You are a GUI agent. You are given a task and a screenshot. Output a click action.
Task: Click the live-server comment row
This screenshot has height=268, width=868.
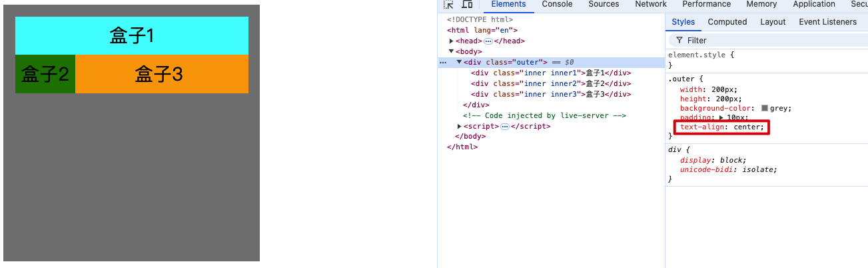coord(545,116)
